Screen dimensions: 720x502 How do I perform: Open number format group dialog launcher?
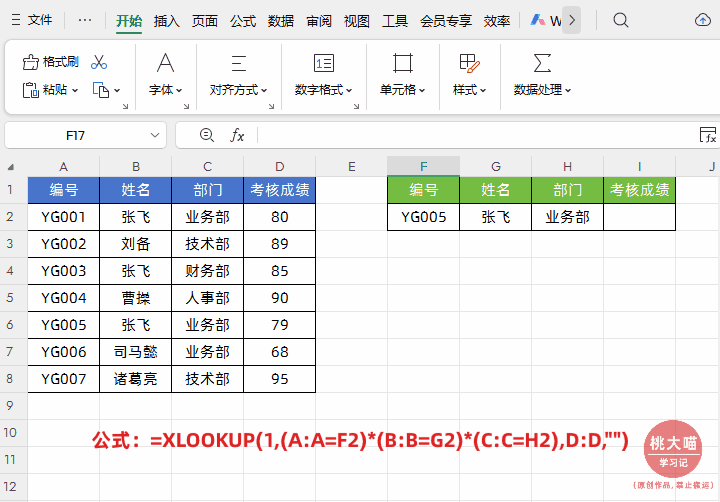(356, 107)
